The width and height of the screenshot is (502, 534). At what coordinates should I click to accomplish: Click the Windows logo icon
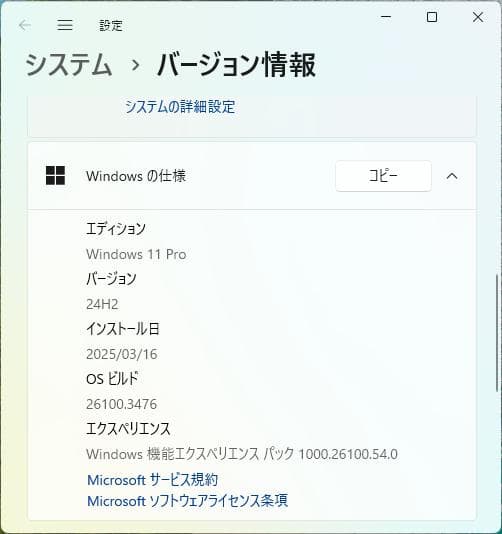[x=56, y=175]
